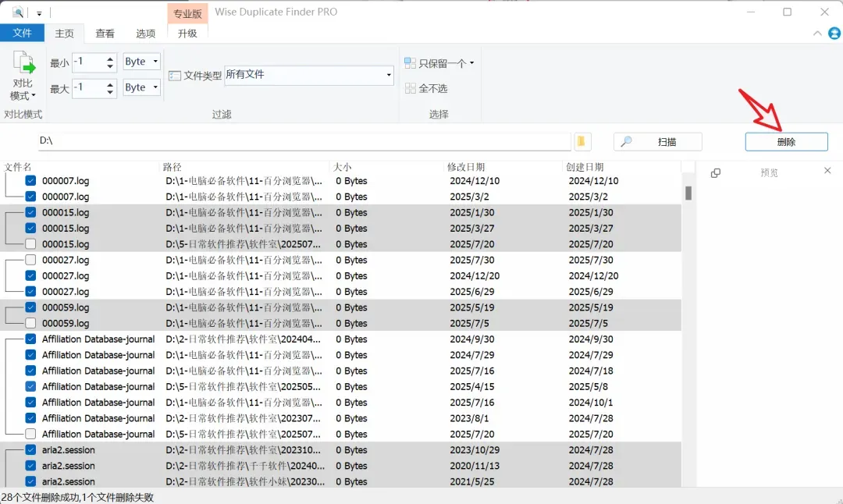Switch to the 升级 tab
Screen dimensions: 843x504
187,34
